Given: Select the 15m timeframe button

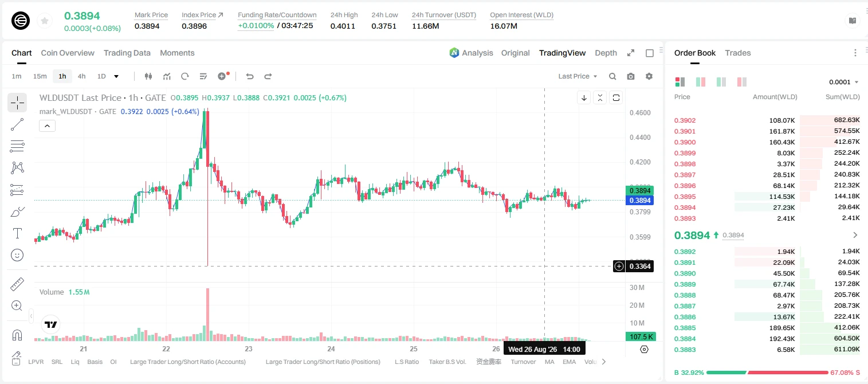Looking at the screenshot, I should [40, 76].
